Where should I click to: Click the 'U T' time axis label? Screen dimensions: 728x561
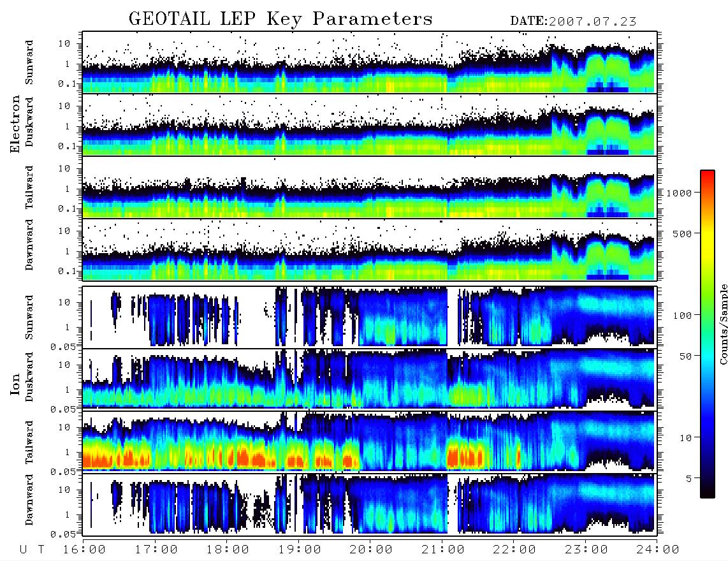[x=32, y=550]
